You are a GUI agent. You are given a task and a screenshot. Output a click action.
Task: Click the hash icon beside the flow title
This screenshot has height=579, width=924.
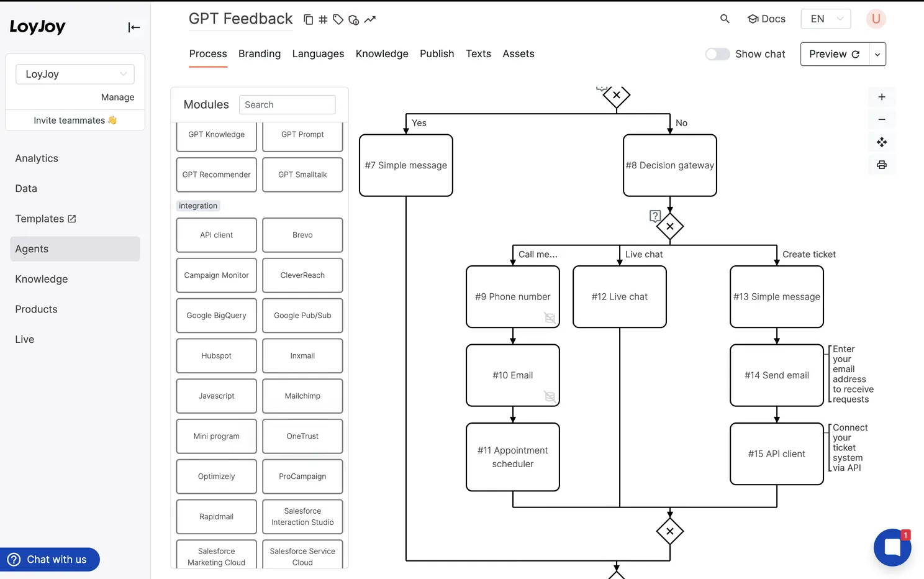click(x=323, y=19)
